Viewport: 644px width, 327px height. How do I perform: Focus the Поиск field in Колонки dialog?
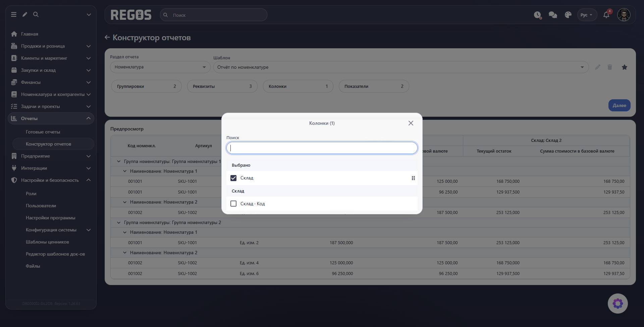(x=322, y=148)
